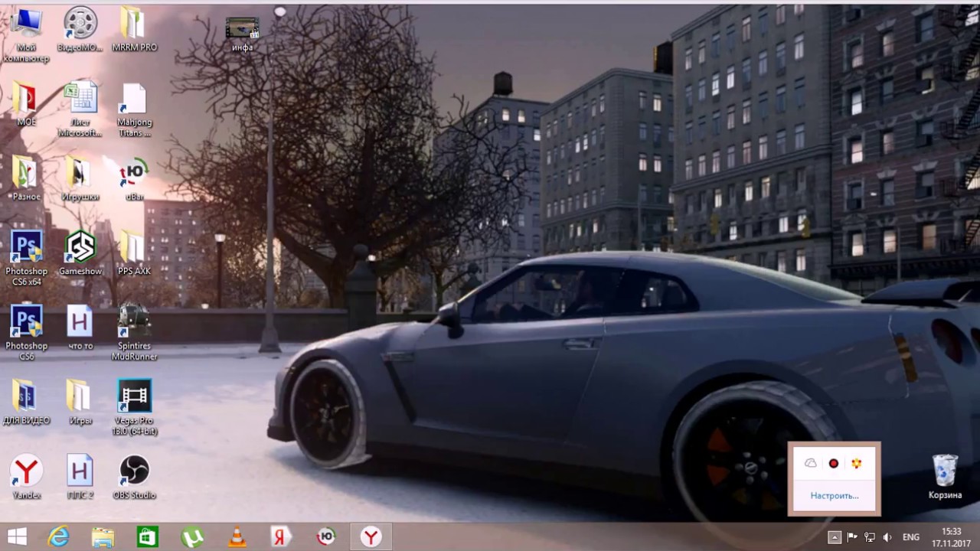Click the Spintires MudRunner shortcut

coord(134,333)
